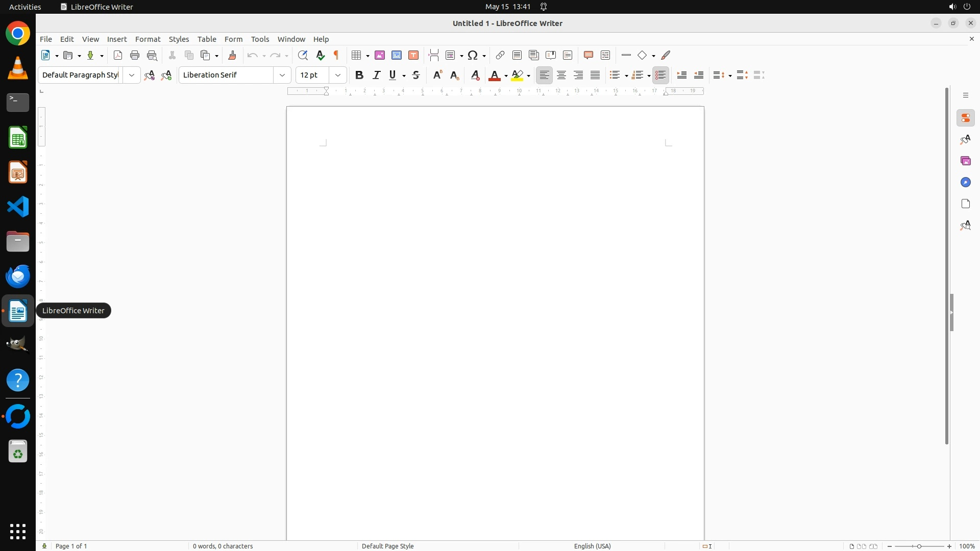Toggle Italic formatting
The image size is (980, 551).
click(377, 76)
